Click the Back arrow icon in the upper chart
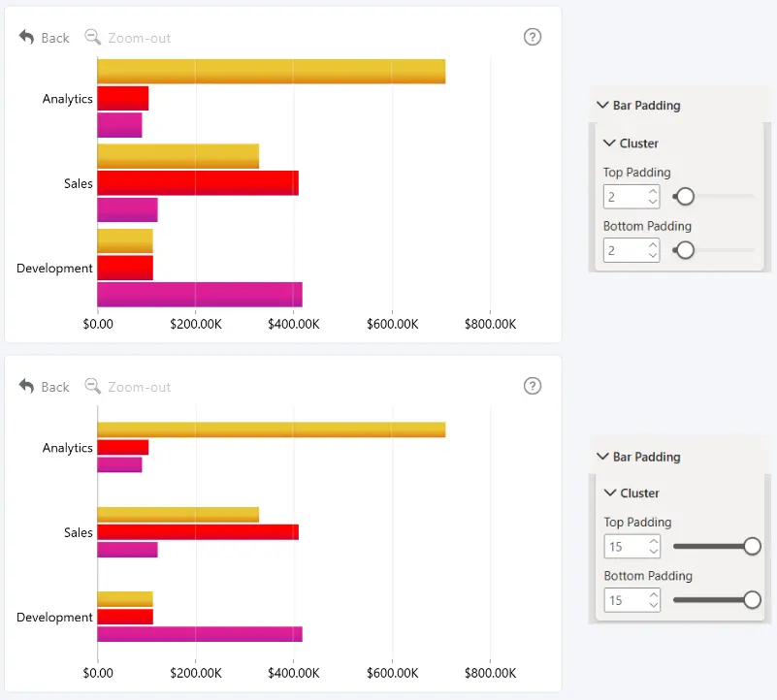The image size is (777, 700). [26, 37]
